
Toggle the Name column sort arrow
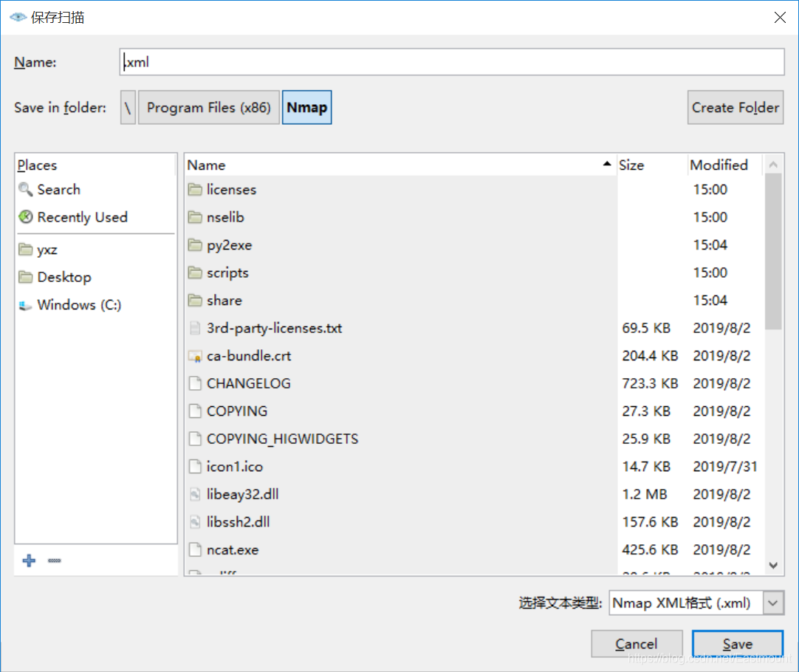606,164
